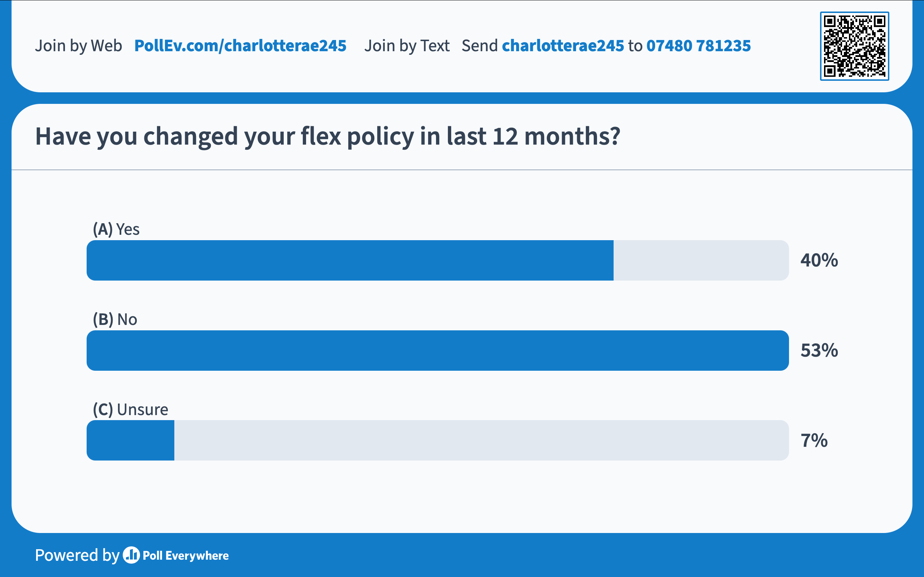Select the (A) Yes option label

point(116,229)
